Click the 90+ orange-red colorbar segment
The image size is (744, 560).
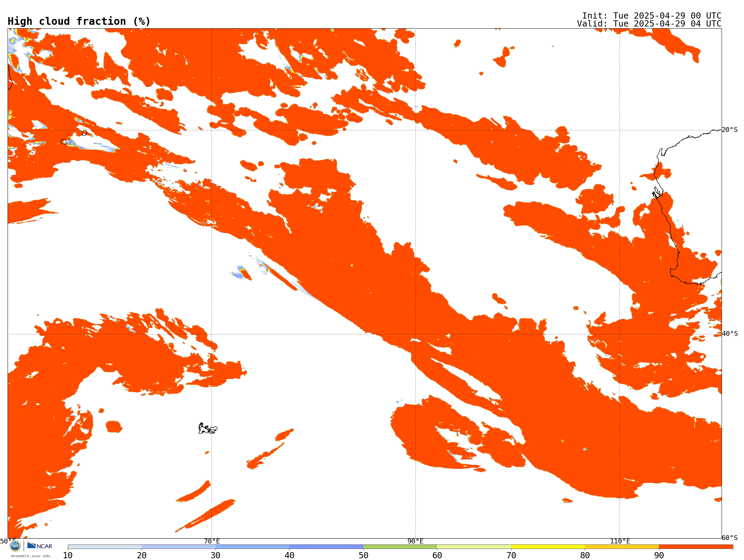tap(696, 547)
